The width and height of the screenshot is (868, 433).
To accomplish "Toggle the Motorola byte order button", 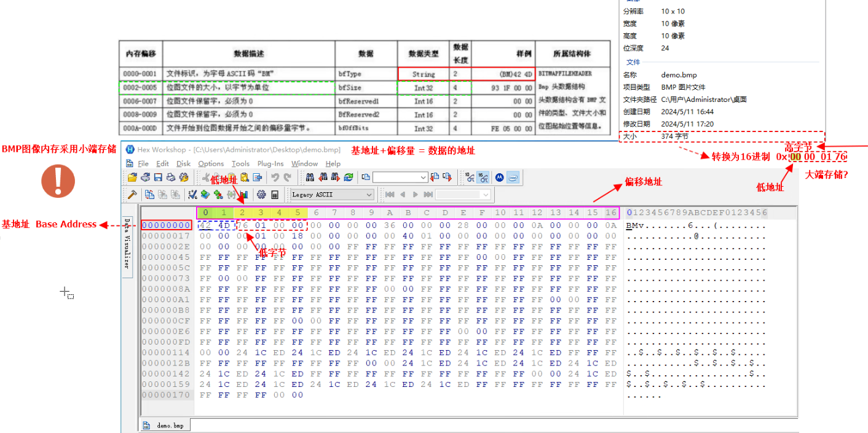I will click(x=499, y=177).
